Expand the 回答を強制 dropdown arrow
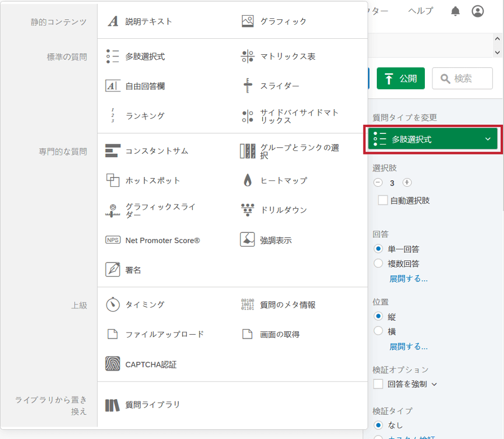Image resolution: width=504 pixels, height=439 pixels. click(x=434, y=385)
